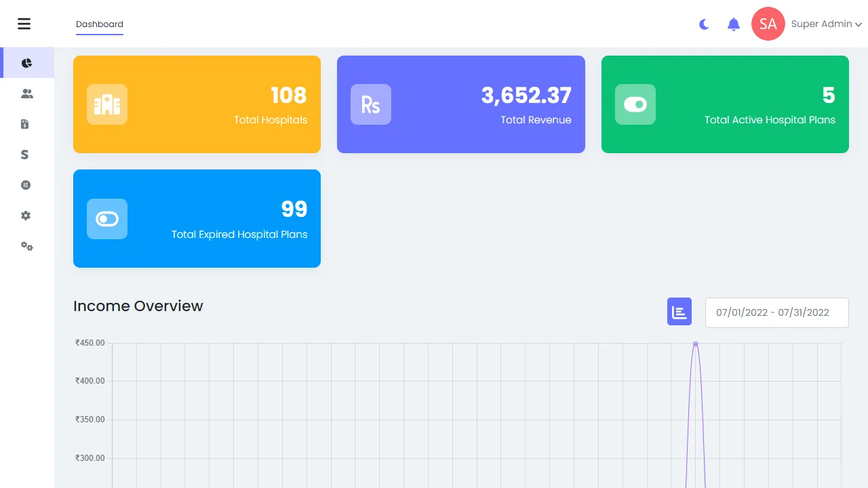Toggle dark mode moon icon
Image resolution: width=868 pixels, height=488 pixels.
pos(704,24)
